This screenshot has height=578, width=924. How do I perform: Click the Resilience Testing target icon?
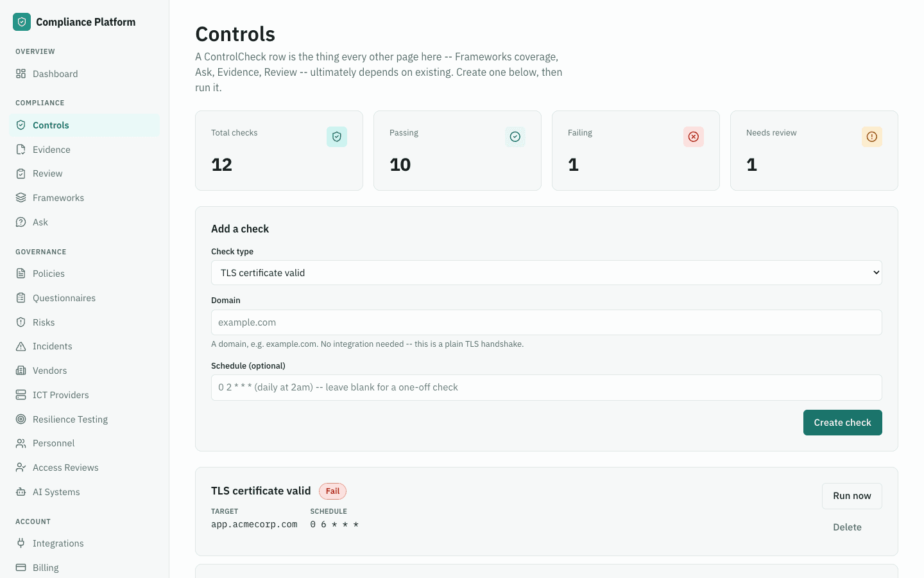[21, 419]
